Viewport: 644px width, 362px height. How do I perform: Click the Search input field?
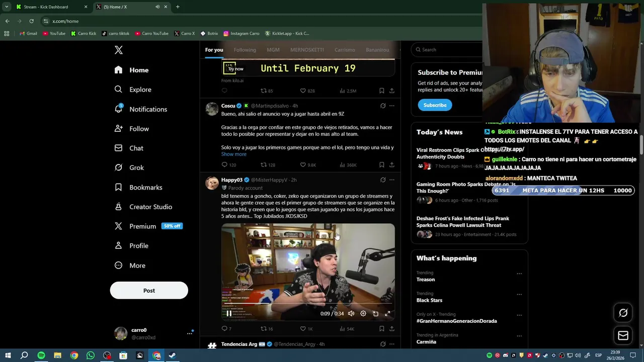tap(447, 49)
